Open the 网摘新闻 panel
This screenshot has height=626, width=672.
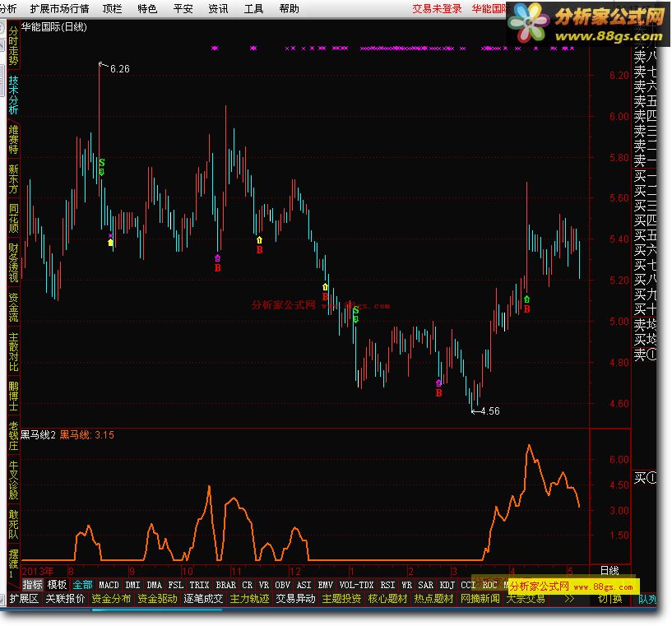click(x=480, y=599)
